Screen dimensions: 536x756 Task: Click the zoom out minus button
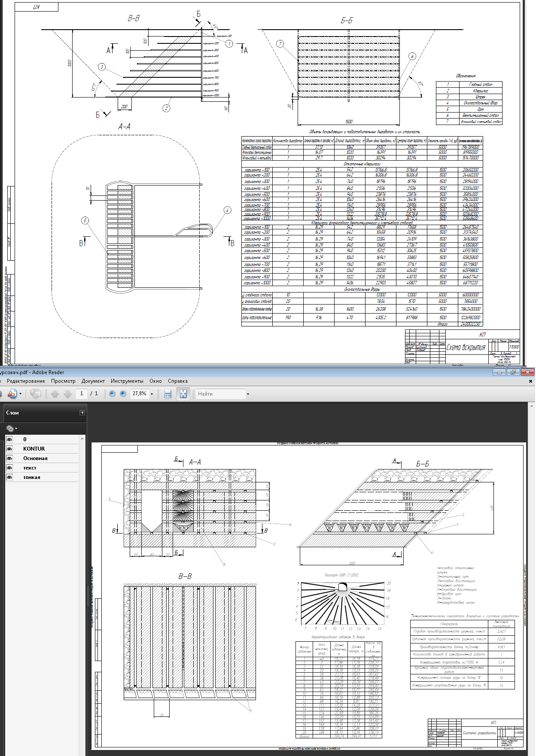click(x=113, y=393)
